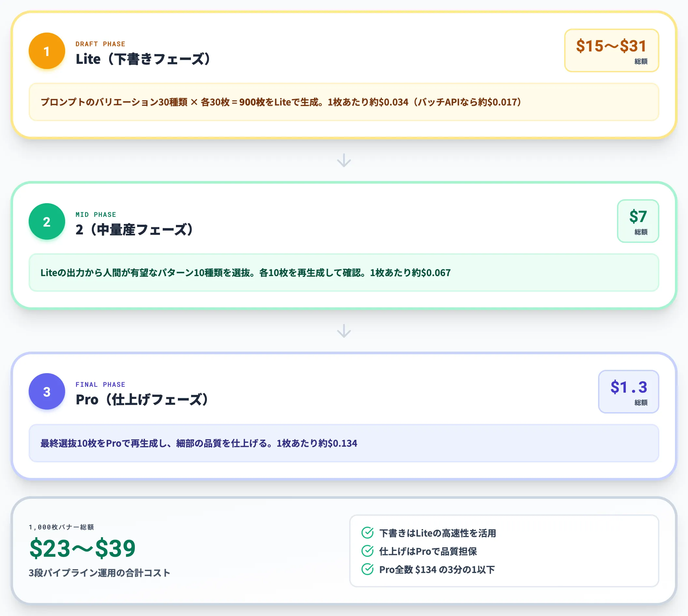
Task: Click the $7 total price badge
Action: tap(638, 221)
